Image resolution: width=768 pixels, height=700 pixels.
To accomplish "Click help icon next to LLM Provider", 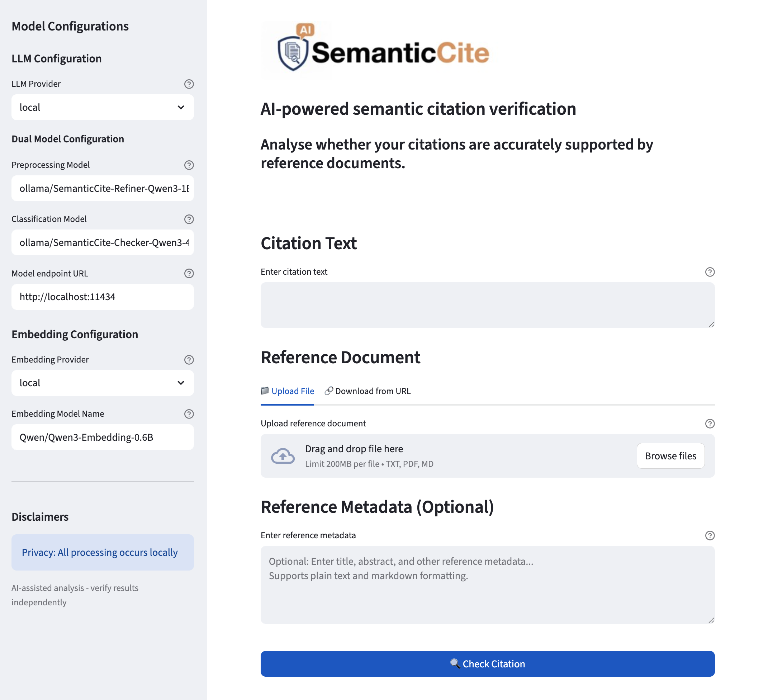I will [x=189, y=84].
